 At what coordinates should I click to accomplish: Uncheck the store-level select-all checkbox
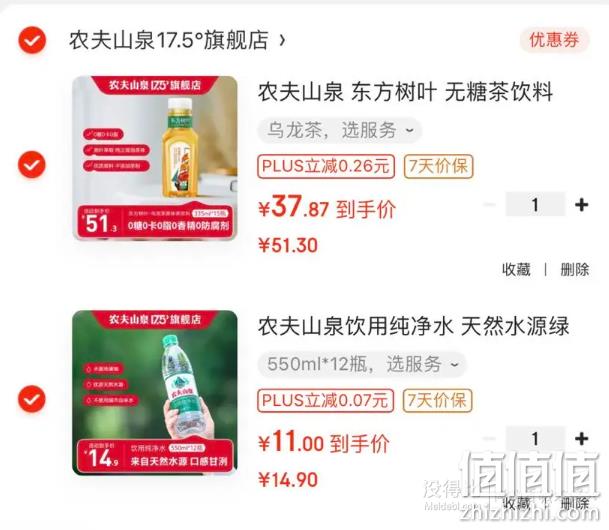coord(32,40)
